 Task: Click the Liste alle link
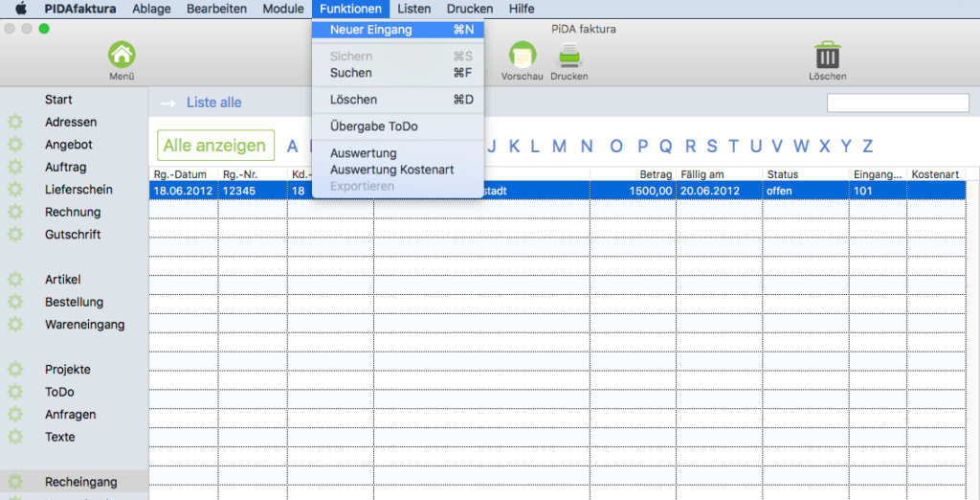(x=213, y=102)
